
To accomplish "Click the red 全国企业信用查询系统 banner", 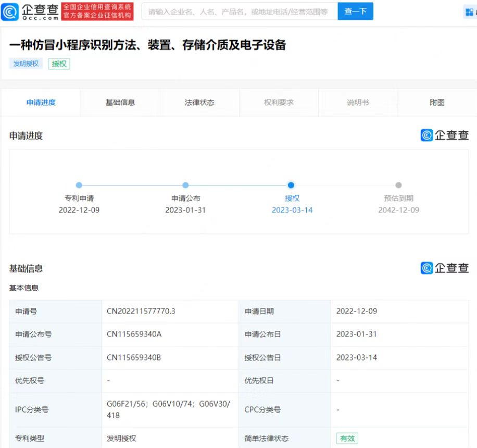I will click(97, 11).
